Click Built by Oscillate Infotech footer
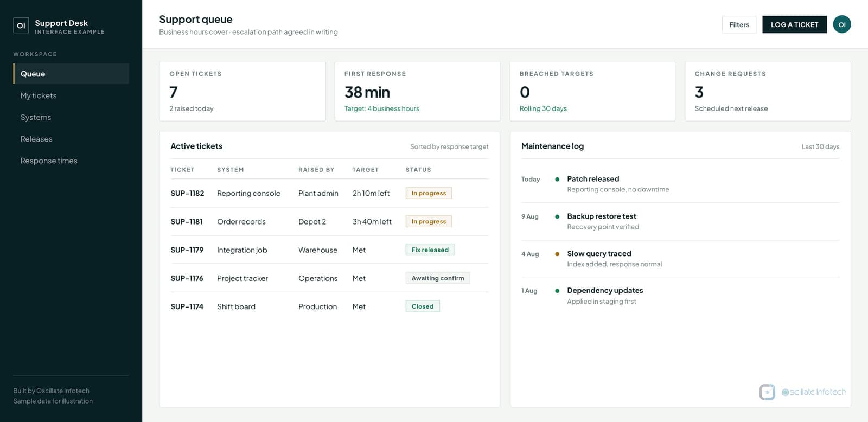This screenshot has width=868, height=422. tap(52, 391)
